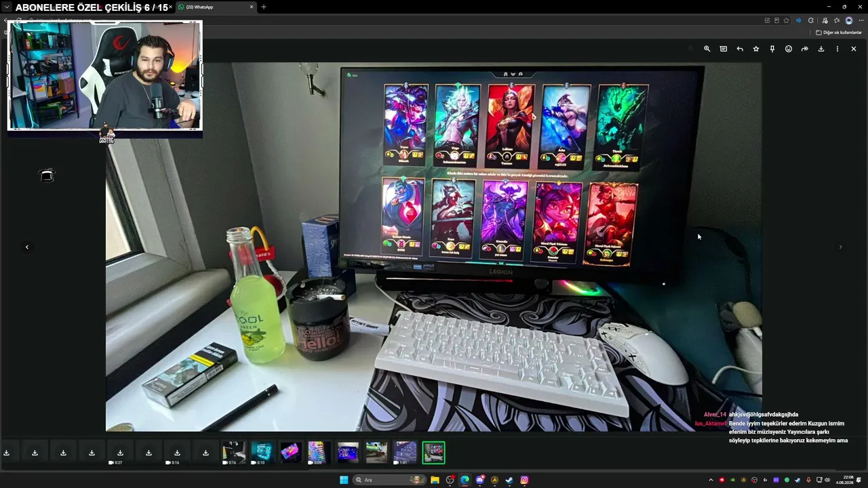Open the 0:27 video download thumbnail

tap(120, 453)
